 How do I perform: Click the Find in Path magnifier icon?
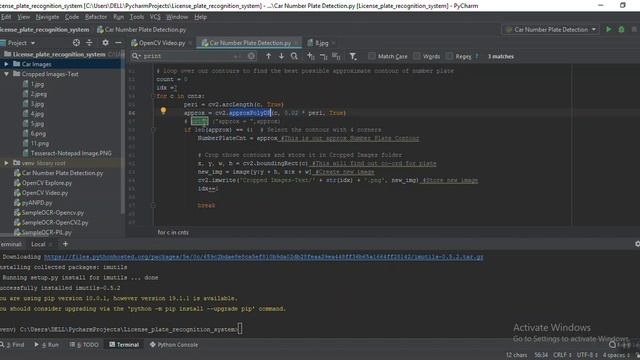tap(294, 56)
